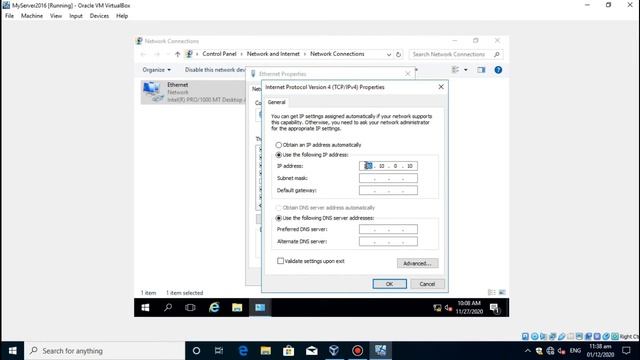640x360 pixels.
Task: Click Network and Internet breadcrumb
Action: point(273,54)
